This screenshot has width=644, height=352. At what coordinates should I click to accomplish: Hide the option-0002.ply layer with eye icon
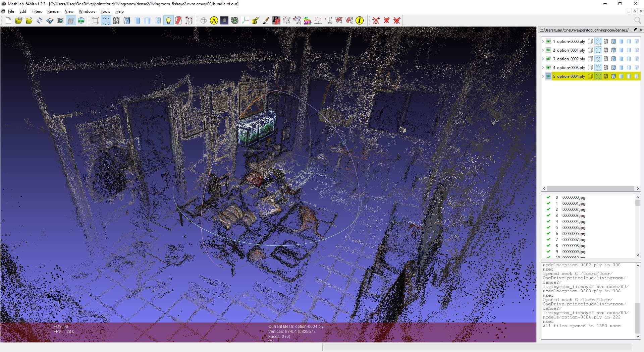point(548,59)
